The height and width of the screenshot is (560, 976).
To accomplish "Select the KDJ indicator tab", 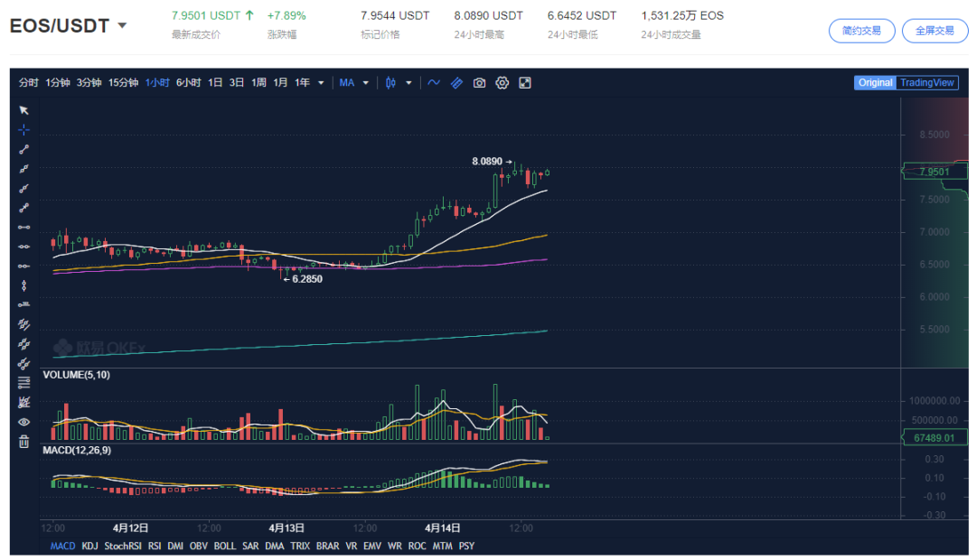I will tap(89, 546).
